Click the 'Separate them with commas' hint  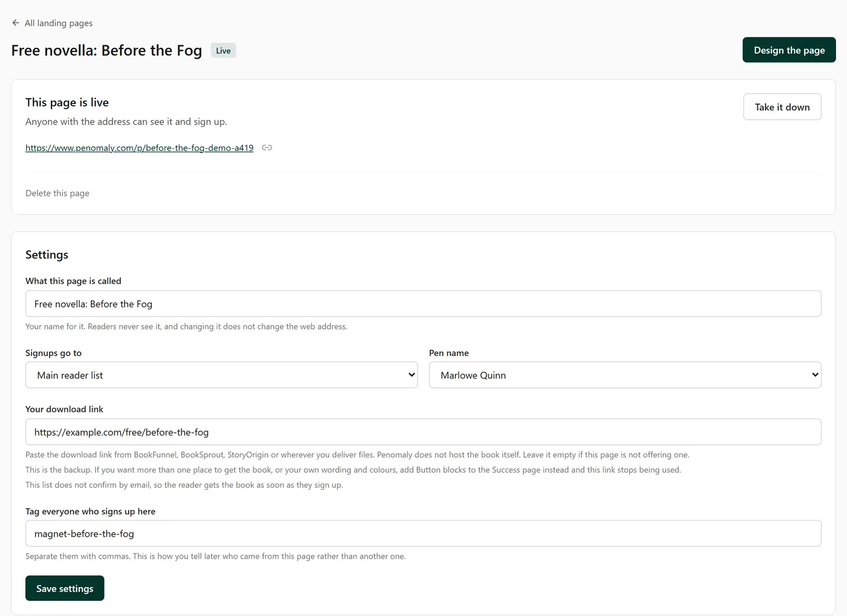tap(215, 556)
